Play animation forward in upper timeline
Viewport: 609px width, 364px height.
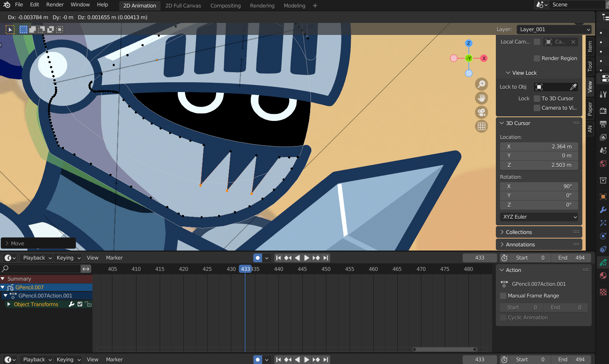[306, 258]
